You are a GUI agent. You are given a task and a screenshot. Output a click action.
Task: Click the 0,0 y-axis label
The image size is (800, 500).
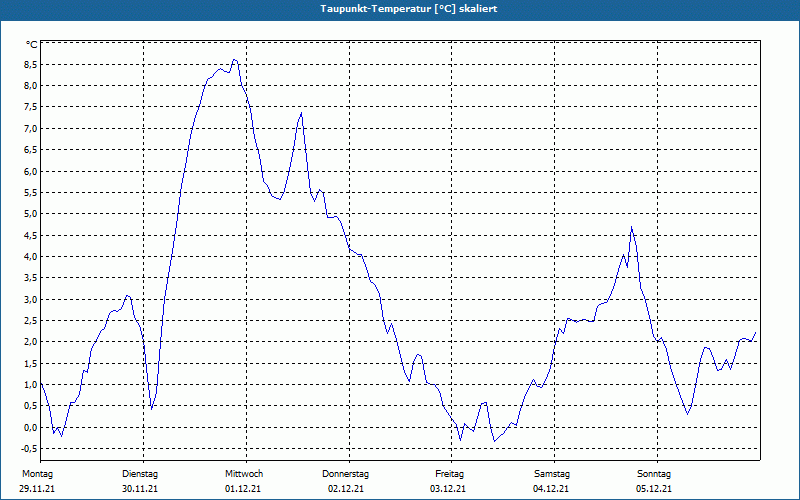30,428
